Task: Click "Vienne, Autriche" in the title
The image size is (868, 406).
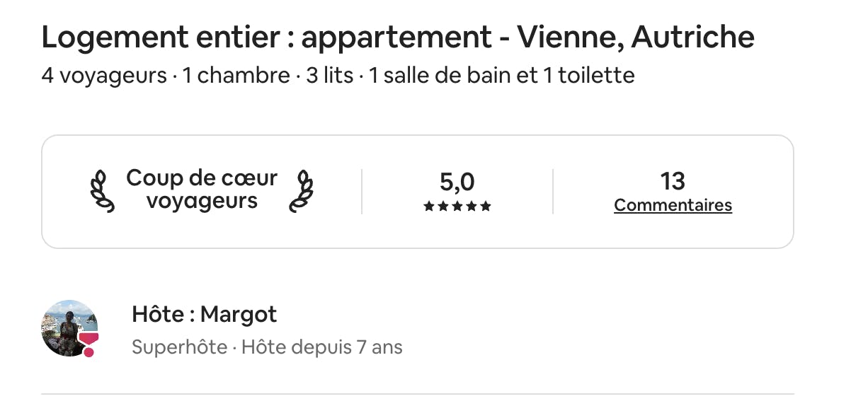Action: tap(635, 37)
